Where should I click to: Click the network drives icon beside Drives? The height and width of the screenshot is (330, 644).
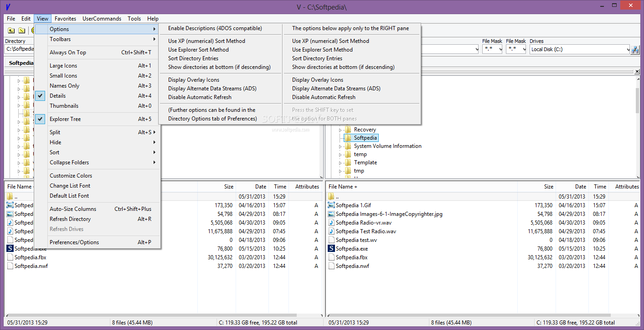[x=635, y=50]
